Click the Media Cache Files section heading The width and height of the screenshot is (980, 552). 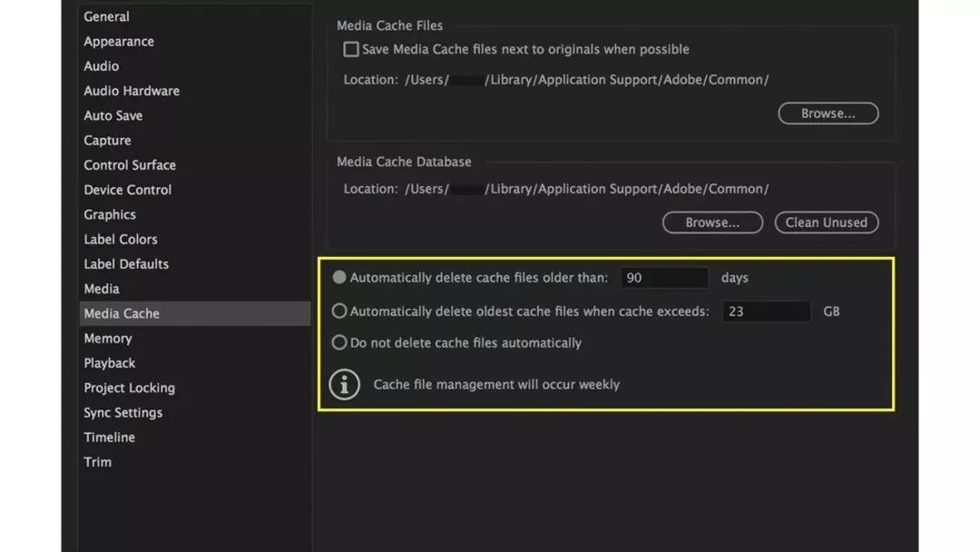point(390,25)
